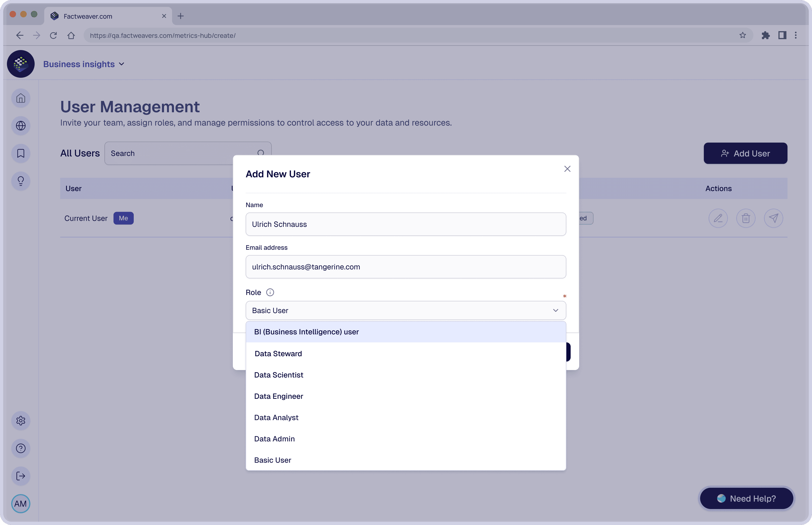Viewport: 812px width, 525px height.
Task: Select Data Scientist role option
Action: pos(405,375)
